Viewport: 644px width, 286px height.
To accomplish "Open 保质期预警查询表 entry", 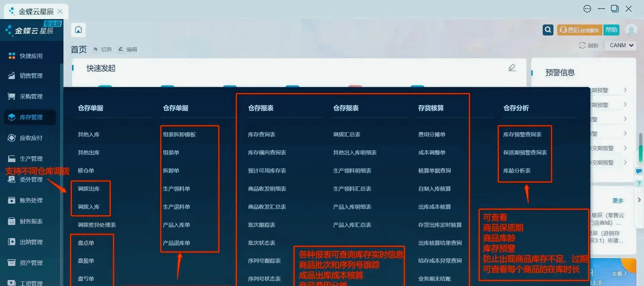I will tap(525, 152).
